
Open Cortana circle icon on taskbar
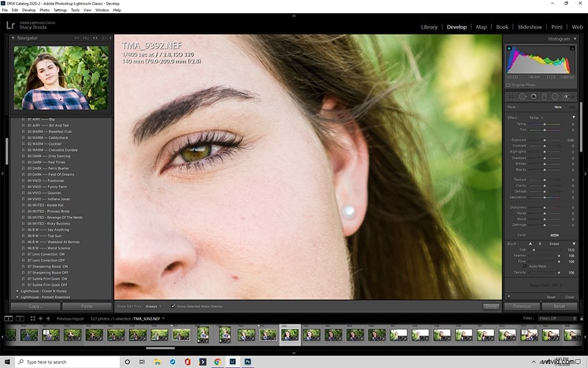click(x=127, y=362)
